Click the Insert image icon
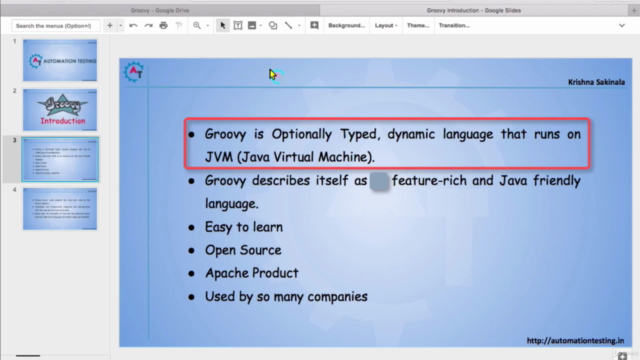 (x=252, y=25)
